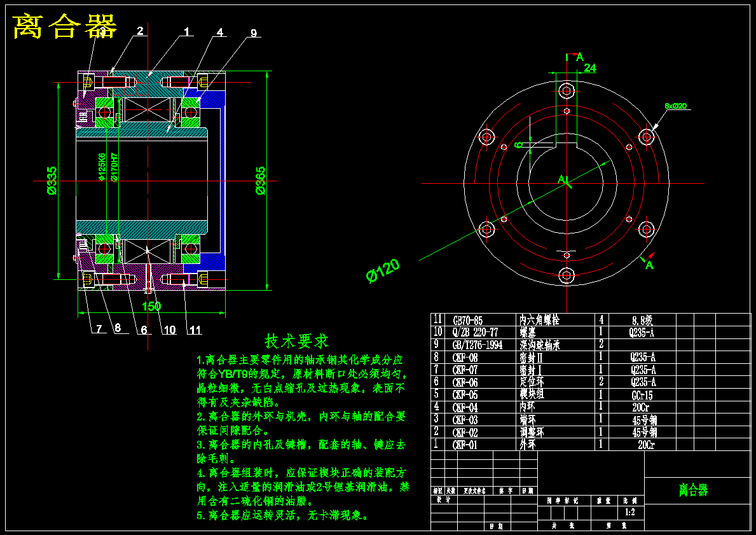Screen dimensions: 756x535
Task: Click the Ø120 bore dimension label
Action: pyautogui.click(x=383, y=270)
